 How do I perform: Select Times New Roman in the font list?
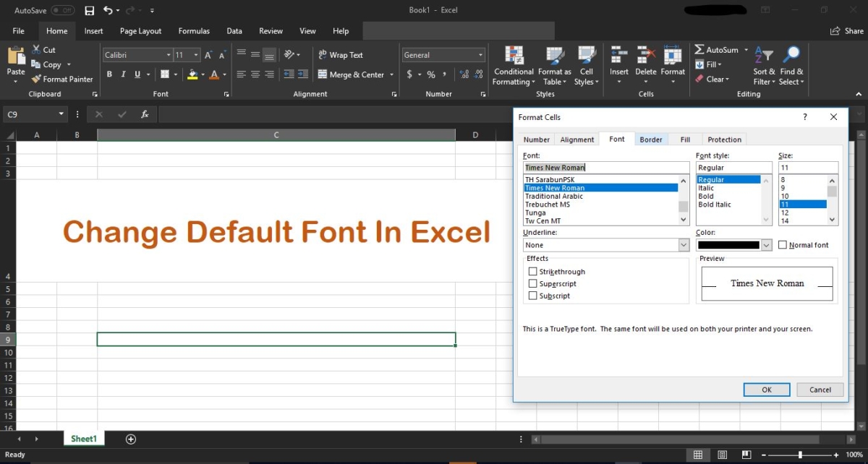point(571,187)
